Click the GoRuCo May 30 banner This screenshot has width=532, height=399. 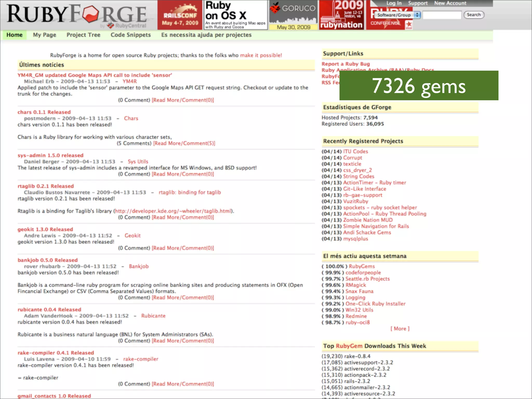point(293,15)
